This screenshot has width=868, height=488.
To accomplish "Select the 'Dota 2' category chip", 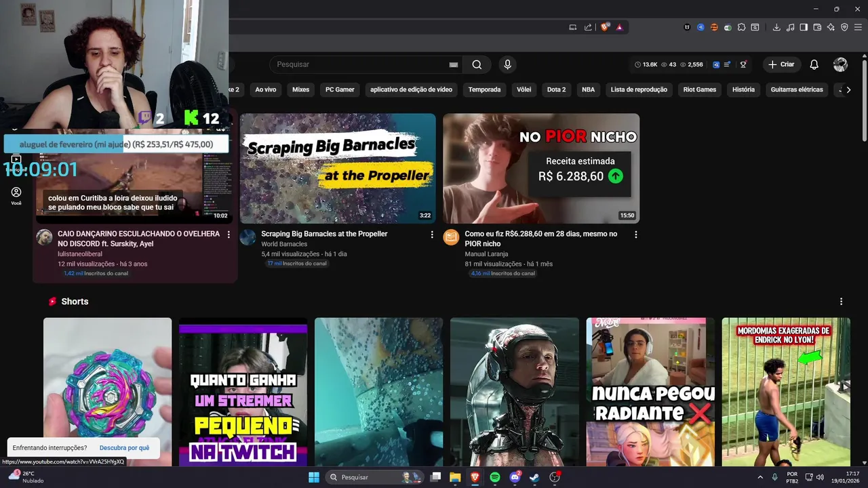I will [556, 89].
